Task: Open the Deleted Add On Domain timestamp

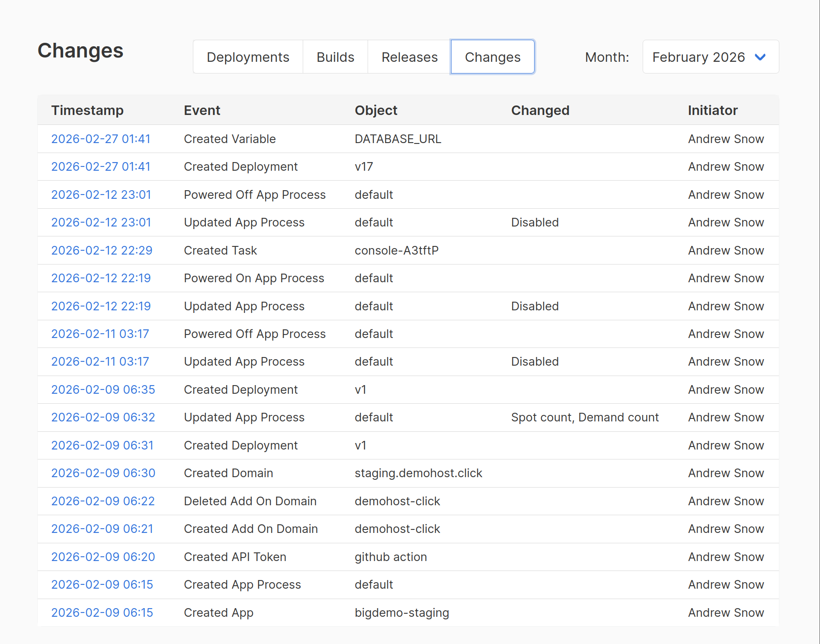Action: coord(103,501)
